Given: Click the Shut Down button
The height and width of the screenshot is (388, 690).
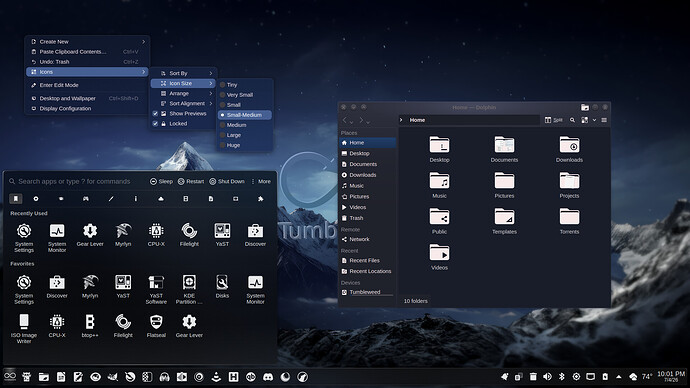Looking at the screenshot, I should (x=227, y=181).
